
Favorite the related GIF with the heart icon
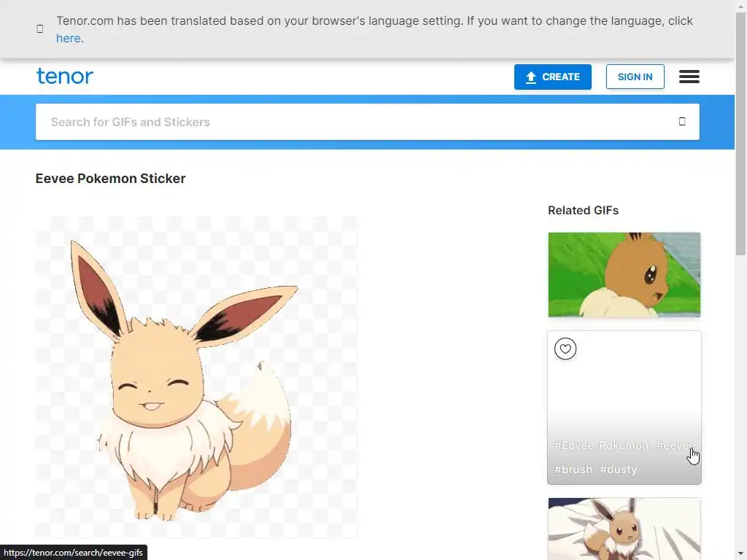pos(565,349)
